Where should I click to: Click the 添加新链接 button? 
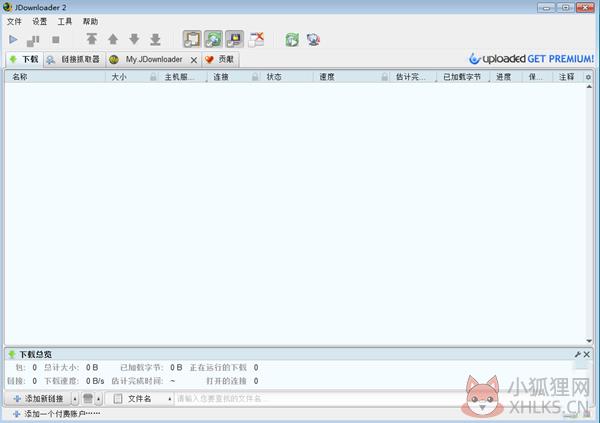[38, 399]
